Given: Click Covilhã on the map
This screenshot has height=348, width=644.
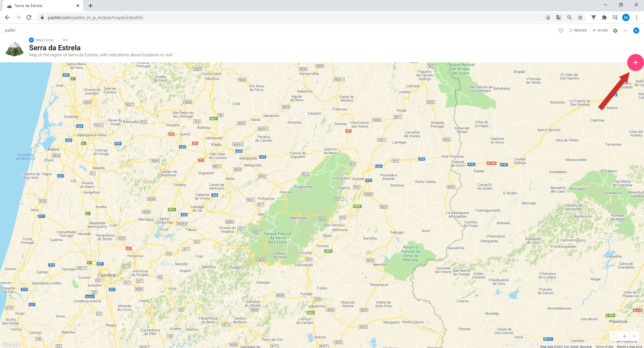Looking at the screenshot, I should pyautogui.click(x=306, y=253).
